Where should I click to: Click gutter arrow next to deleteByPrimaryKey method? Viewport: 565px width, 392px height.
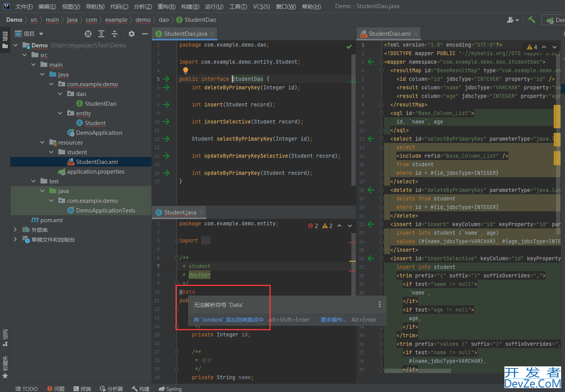[x=166, y=87]
